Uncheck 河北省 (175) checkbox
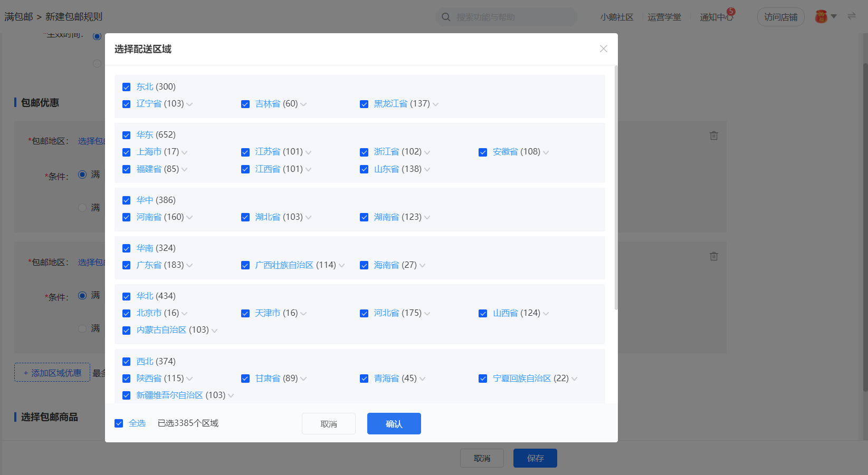Viewport: 868px width, 475px height. point(364,313)
